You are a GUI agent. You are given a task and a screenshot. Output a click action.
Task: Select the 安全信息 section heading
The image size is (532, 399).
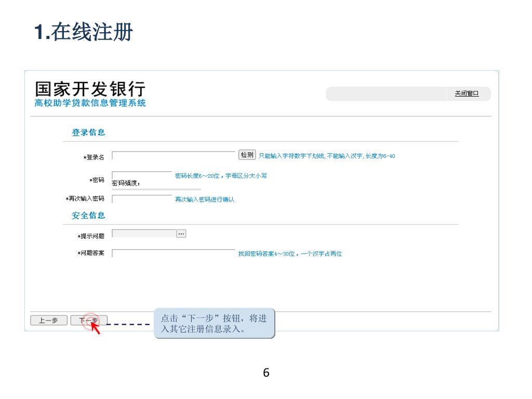coord(88,216)
